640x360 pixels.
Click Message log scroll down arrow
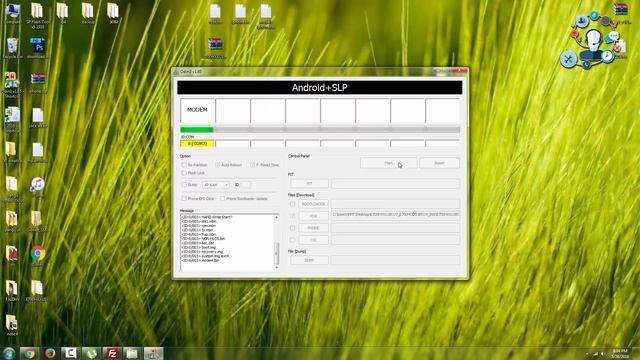(x=277, y=267)
